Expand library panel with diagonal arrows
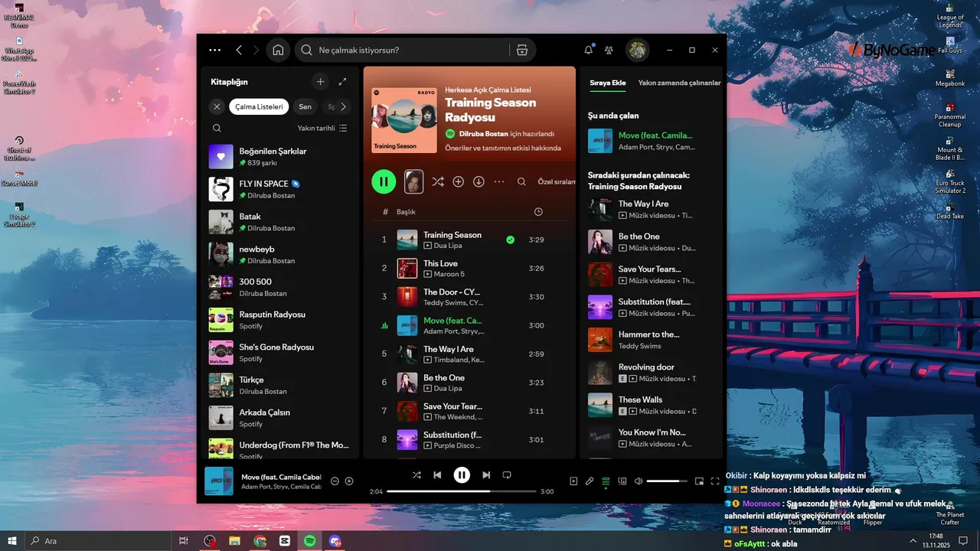This screenshot has height=551, width=980. pos(342,82)
